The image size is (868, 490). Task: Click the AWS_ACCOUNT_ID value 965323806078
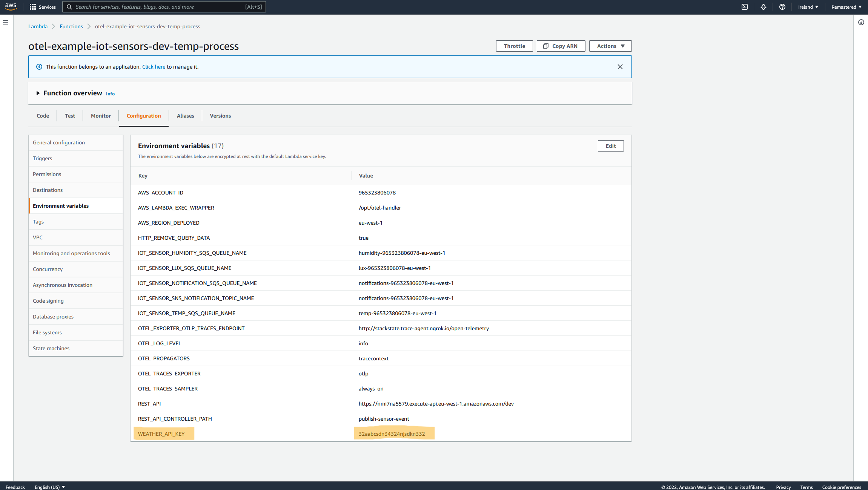377,193
